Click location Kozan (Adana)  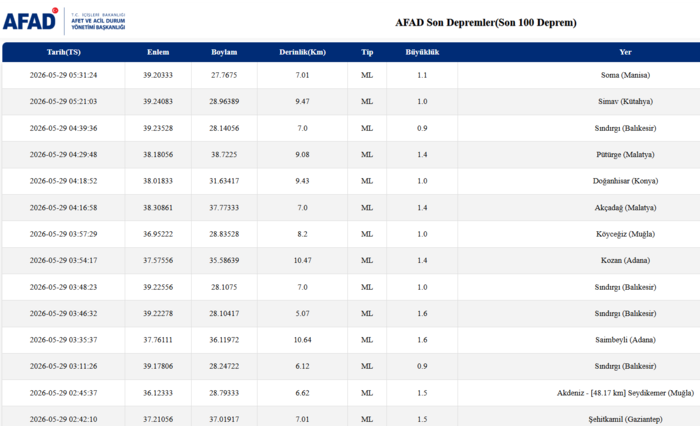click(x=625, y=260)
